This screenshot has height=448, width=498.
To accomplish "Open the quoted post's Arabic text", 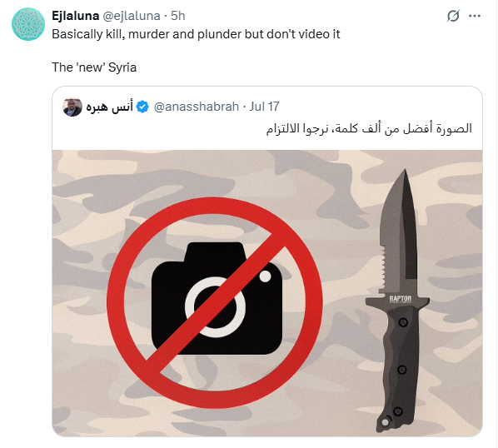I will click(x=369, y=128).
